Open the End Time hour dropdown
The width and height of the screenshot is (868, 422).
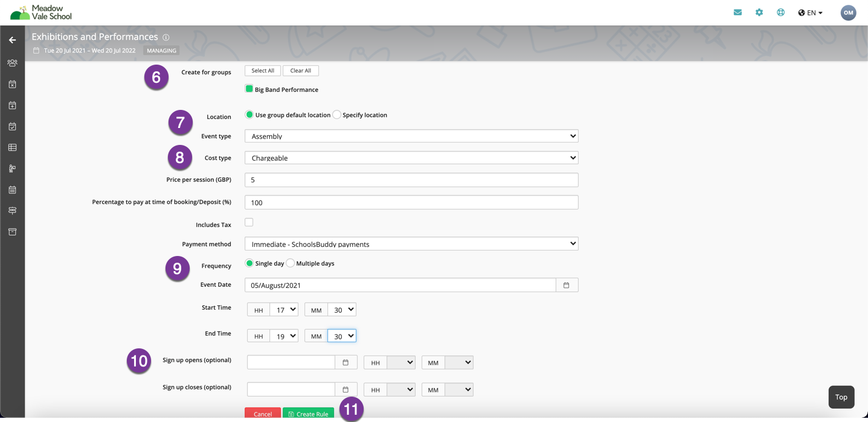click(284, 336)
